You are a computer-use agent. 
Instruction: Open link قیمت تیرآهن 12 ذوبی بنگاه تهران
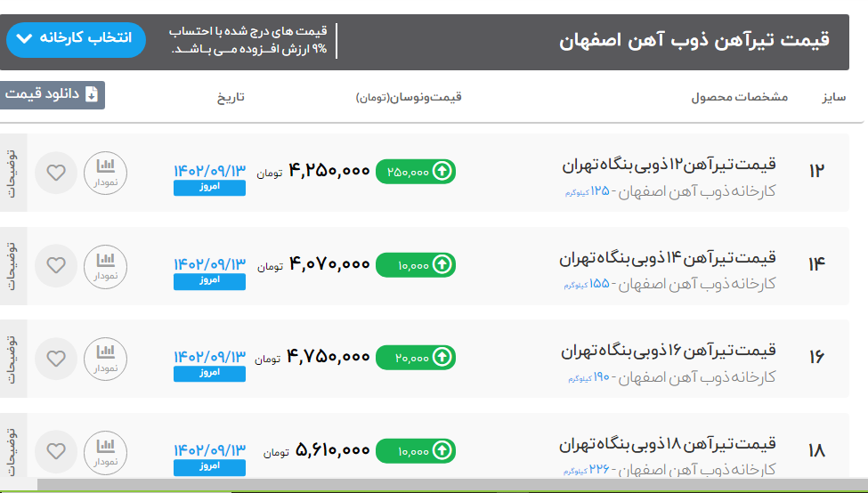tap(669, 165)
